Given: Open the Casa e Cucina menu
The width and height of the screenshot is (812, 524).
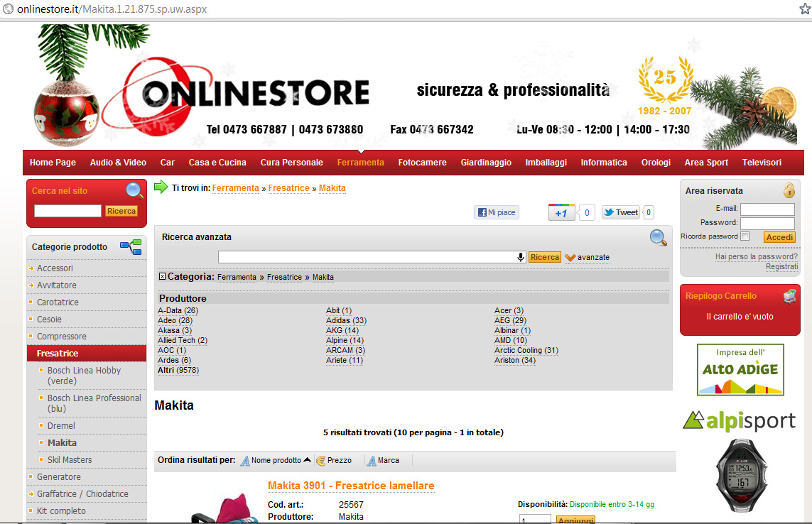Looking at the screenshot, I should [217, 163].
